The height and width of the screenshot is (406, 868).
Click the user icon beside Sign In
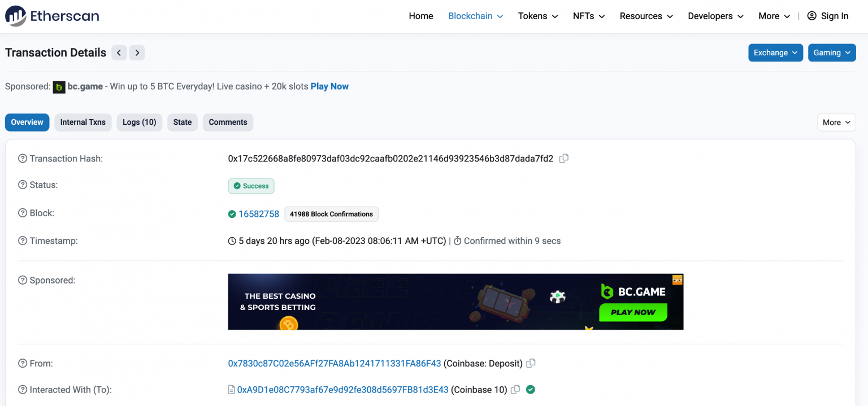(811, 16)
